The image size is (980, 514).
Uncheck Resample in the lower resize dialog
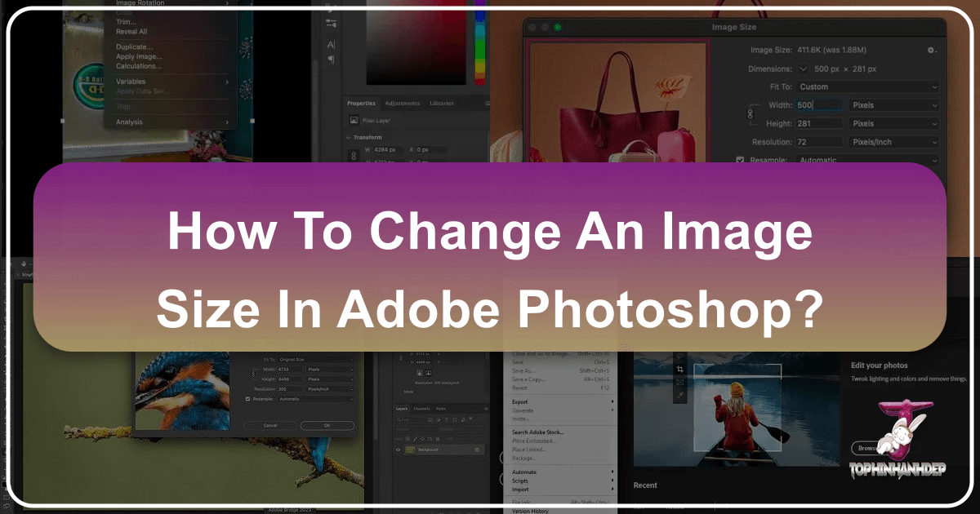pos(247,399)
